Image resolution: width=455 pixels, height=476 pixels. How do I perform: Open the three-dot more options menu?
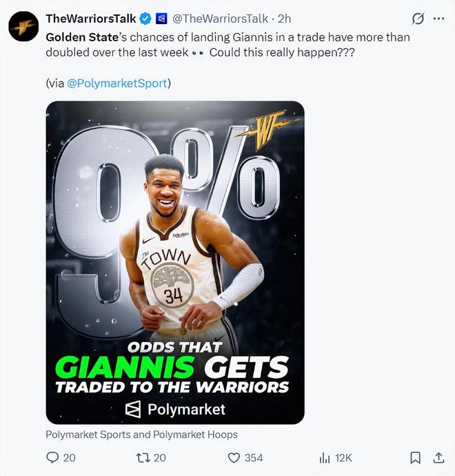(x=438, y=19)
